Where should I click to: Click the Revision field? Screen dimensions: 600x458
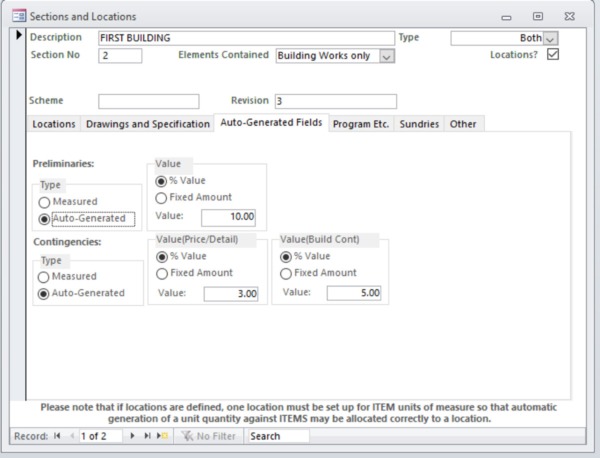point(336,101)
